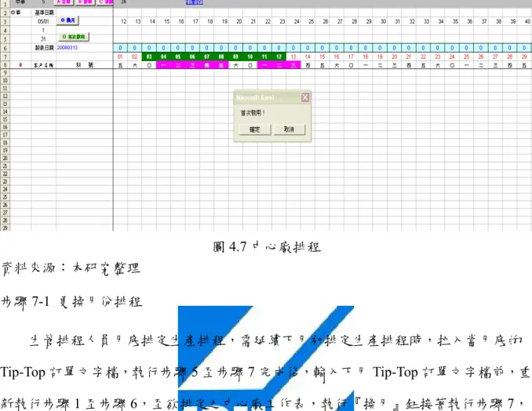Select the red date cell 01
The width and height of the screenshot is (532, 411).
[x=120, y=56]
